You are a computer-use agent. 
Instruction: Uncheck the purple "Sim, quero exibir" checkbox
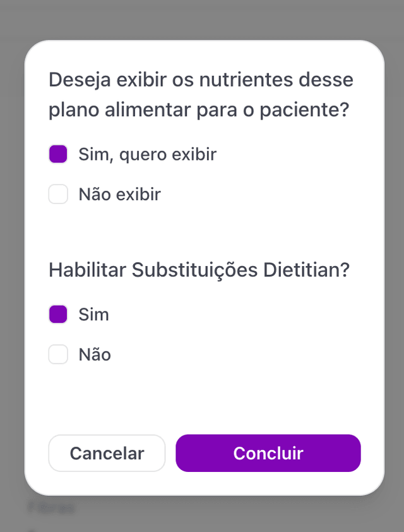point(58,154)
